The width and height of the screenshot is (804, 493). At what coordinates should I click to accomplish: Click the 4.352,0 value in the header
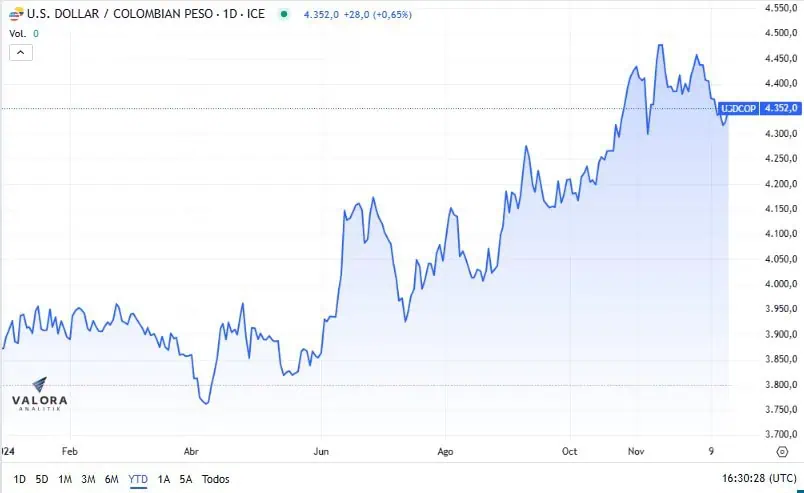tap(321, 15)
